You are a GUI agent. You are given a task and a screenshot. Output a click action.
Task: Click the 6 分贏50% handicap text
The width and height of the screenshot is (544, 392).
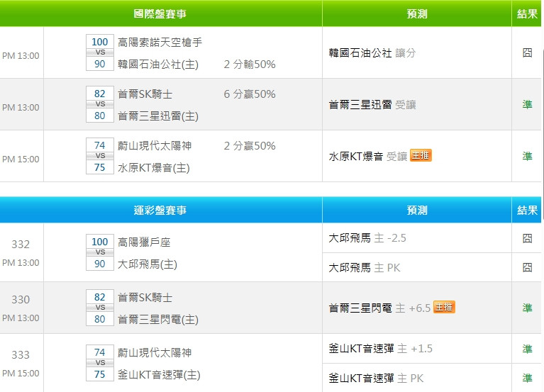point(250,94)
